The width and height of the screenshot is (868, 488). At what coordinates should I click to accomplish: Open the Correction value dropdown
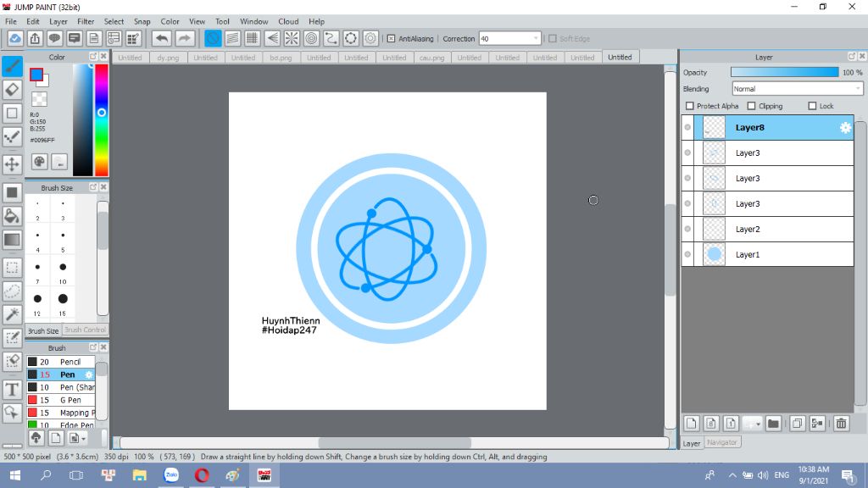tap(536, 39)
